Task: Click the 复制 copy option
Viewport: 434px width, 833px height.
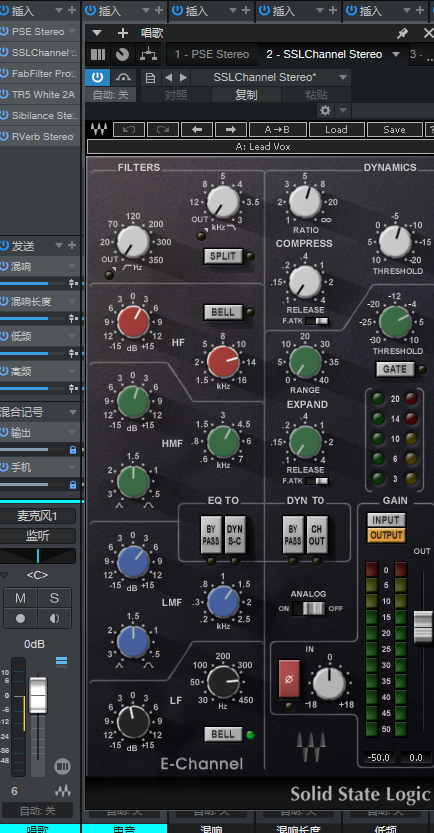Action: point(246,95)
